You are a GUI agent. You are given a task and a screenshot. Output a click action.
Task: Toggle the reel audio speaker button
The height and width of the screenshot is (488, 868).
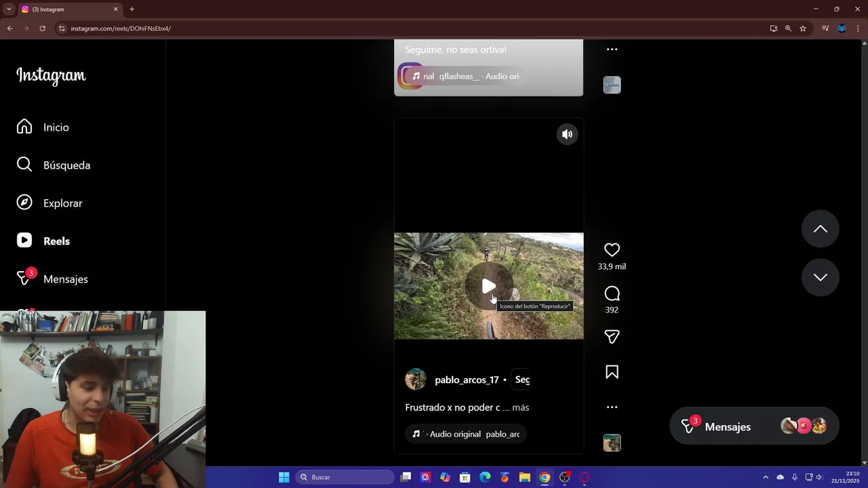coord(567,134)
